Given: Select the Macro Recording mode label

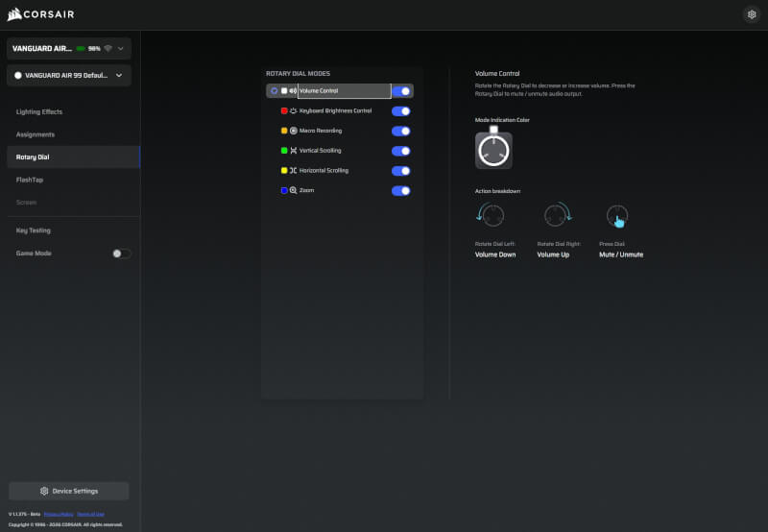Looking at the screenshot, I should click(x=321, y=131).
